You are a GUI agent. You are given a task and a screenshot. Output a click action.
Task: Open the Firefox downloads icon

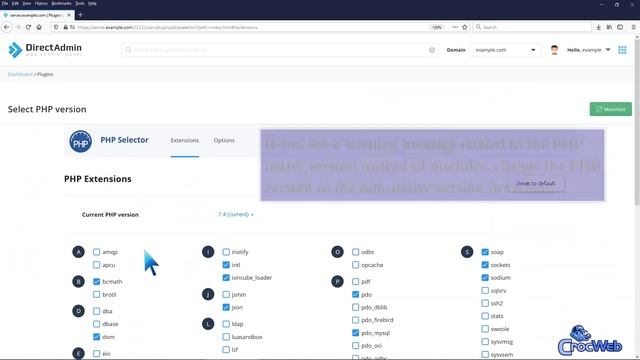(x=598, y=27)
